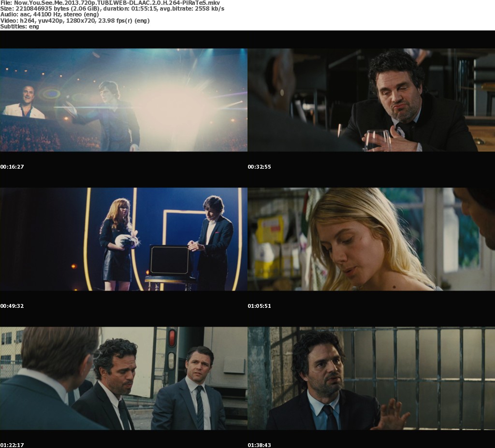This screenshot has width=495, height=448.
Task: Open the thumbnail at 01:22:17
Action: (x=124, y=378)
